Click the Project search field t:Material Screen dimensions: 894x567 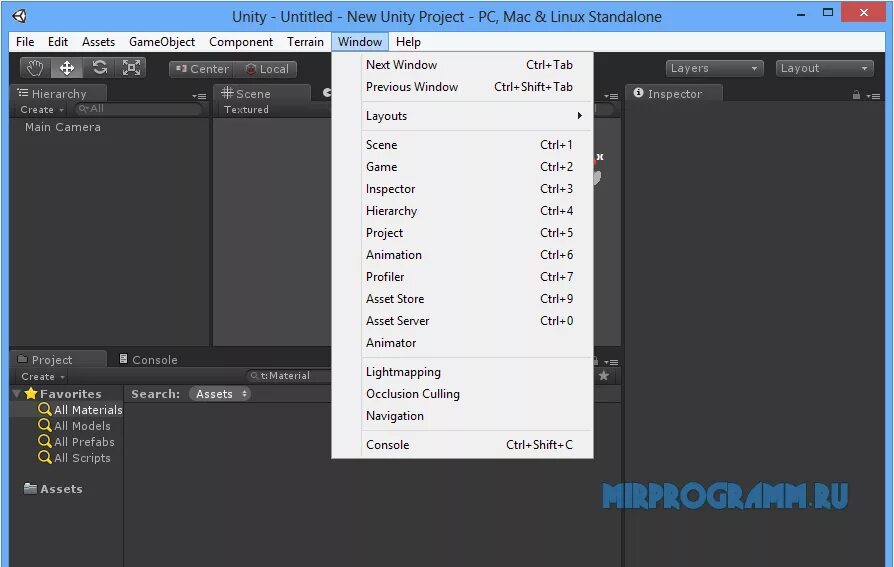(x=289, y=376)
